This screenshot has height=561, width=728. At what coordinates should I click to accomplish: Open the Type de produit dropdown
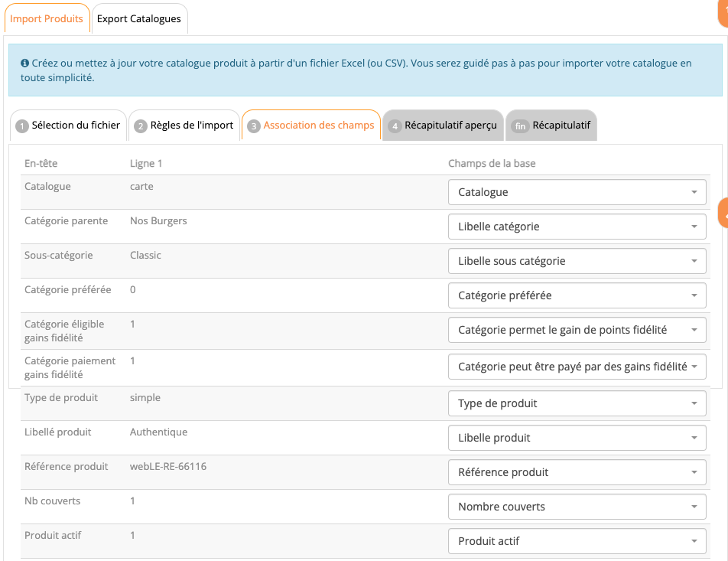[577, 404]
